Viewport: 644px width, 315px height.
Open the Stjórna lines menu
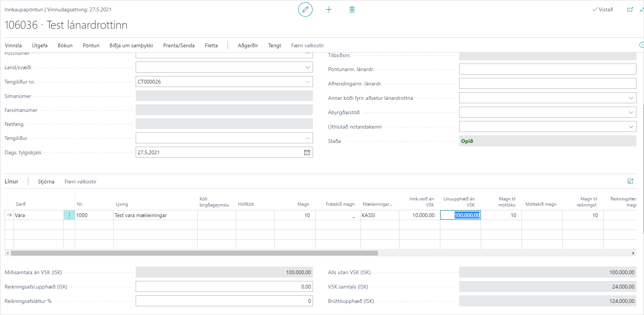tap(46, 182)
